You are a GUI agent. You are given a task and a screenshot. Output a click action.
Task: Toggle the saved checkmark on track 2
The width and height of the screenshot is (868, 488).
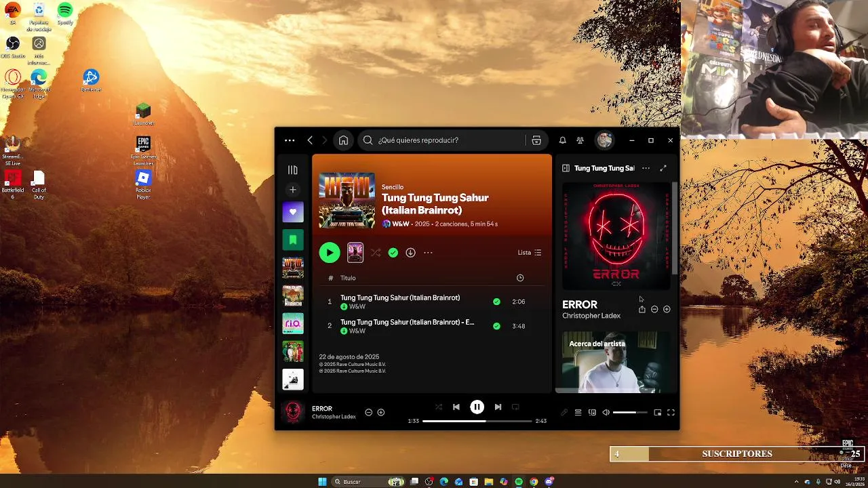pos(496,326)
